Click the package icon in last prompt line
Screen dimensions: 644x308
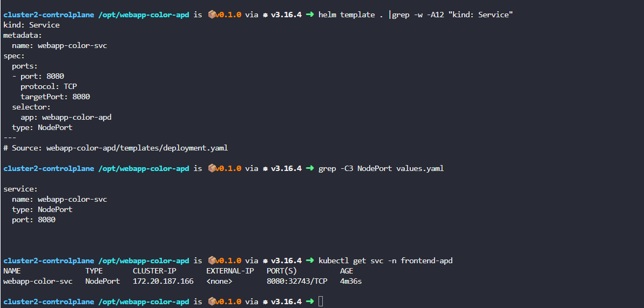(212, 302)
